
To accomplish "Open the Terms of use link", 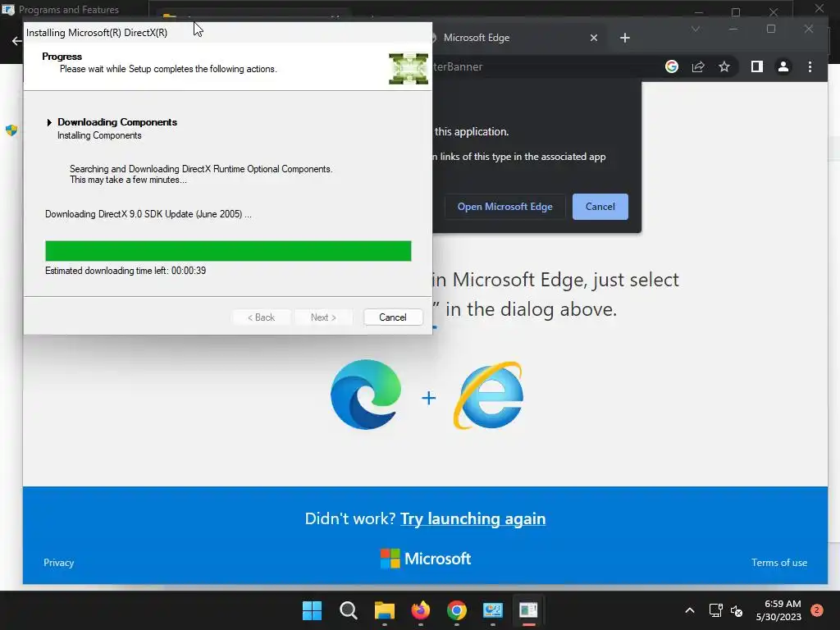I will click(x=779, y=563).
